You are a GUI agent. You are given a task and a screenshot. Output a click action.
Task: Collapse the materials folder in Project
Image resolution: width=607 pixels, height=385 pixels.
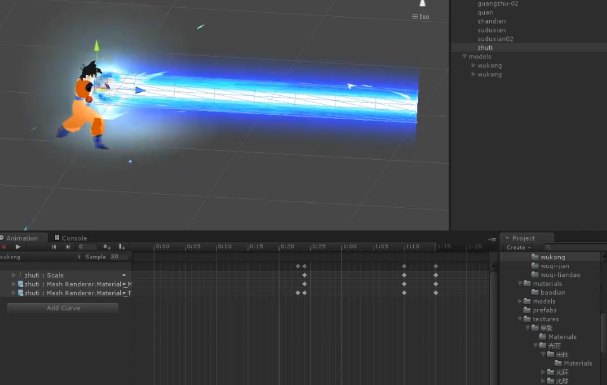click(x=520, y=284)
